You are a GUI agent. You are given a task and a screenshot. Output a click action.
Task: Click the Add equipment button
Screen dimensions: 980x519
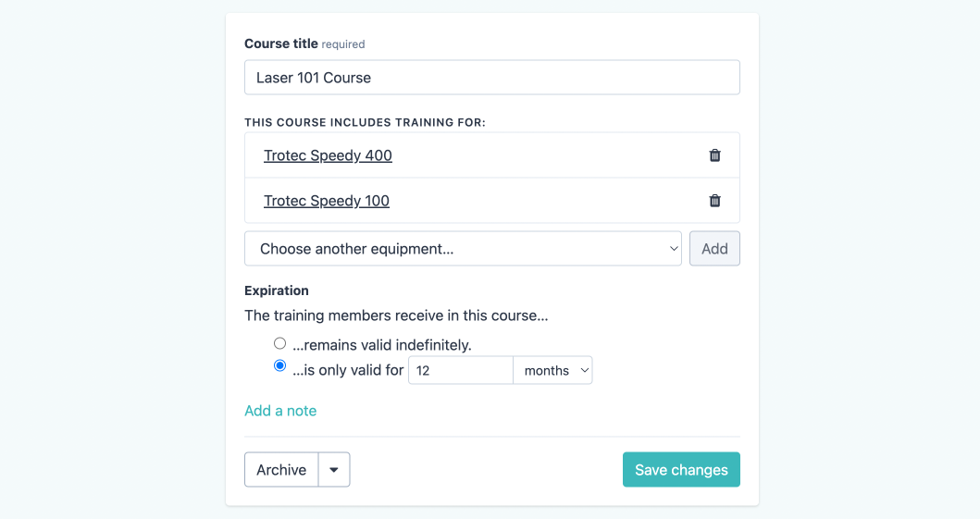[714, 249]
